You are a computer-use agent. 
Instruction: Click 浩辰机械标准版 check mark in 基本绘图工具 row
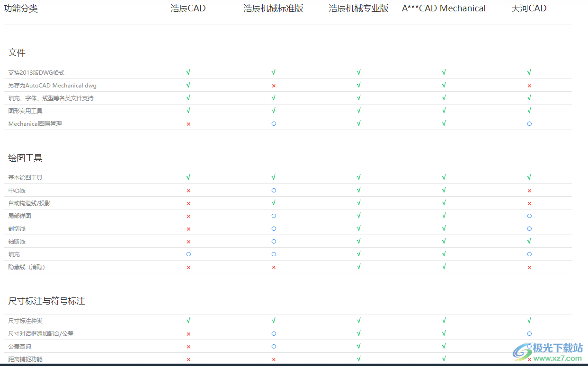(x=274, y=177)
